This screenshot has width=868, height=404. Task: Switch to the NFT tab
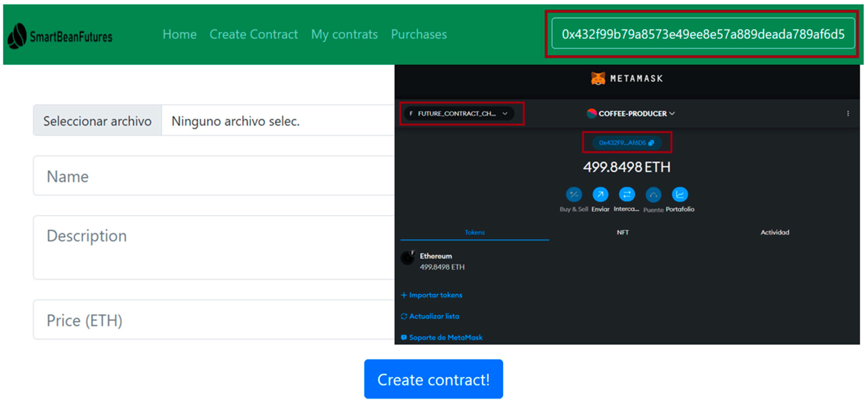(x=622, y=232)
